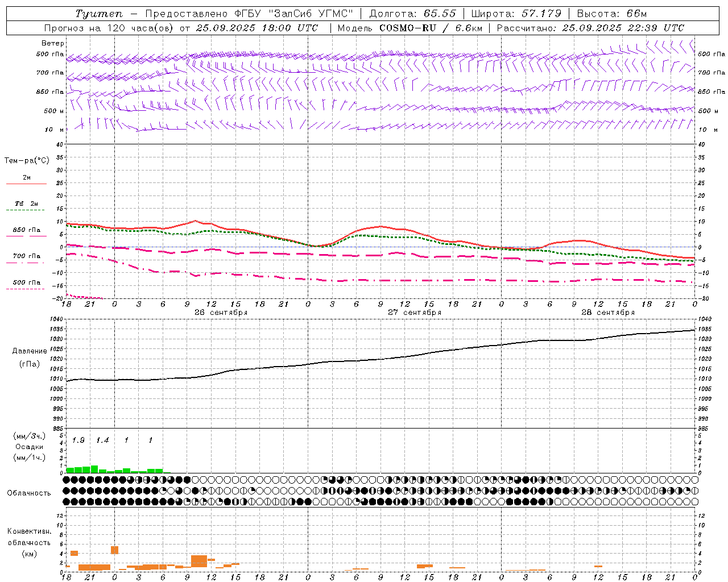Click the '(км)' convective height unit label

29,554
